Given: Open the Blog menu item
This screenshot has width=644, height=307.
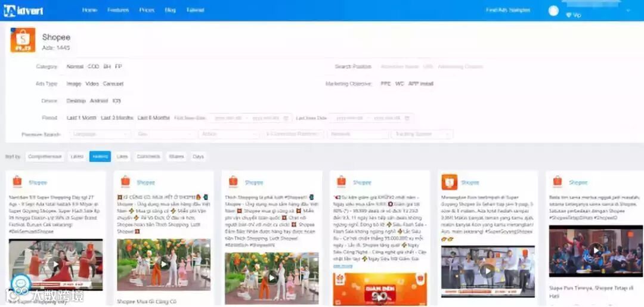Looking at the screenshot, I should (170, 10).
